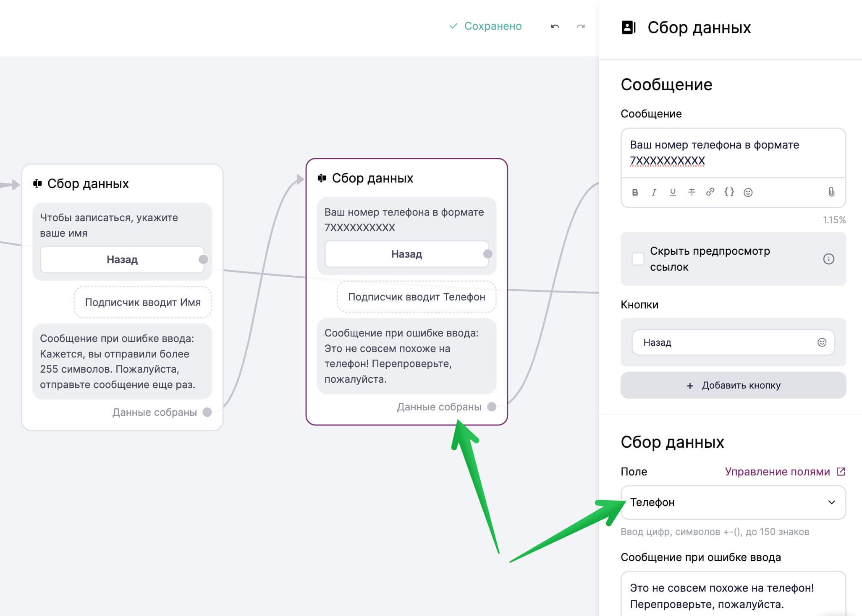Apply strikethrough formatting in the message editor

click(692, 192)
